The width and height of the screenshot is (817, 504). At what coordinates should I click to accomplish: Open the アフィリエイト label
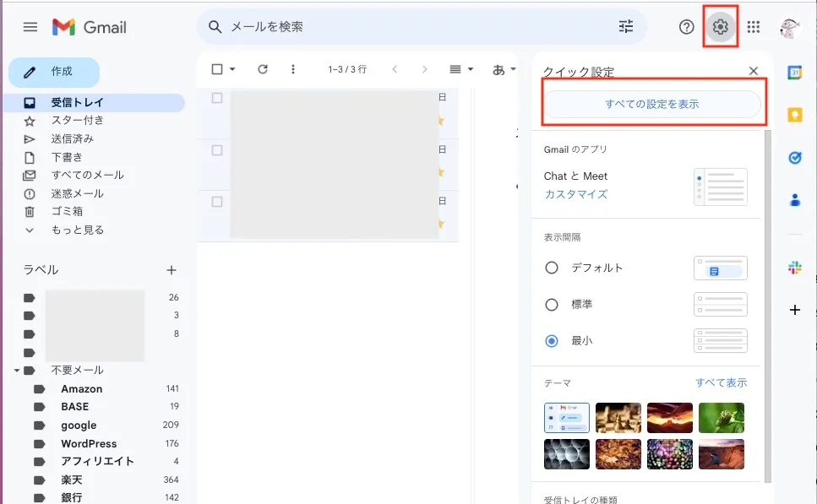[97, 461]
